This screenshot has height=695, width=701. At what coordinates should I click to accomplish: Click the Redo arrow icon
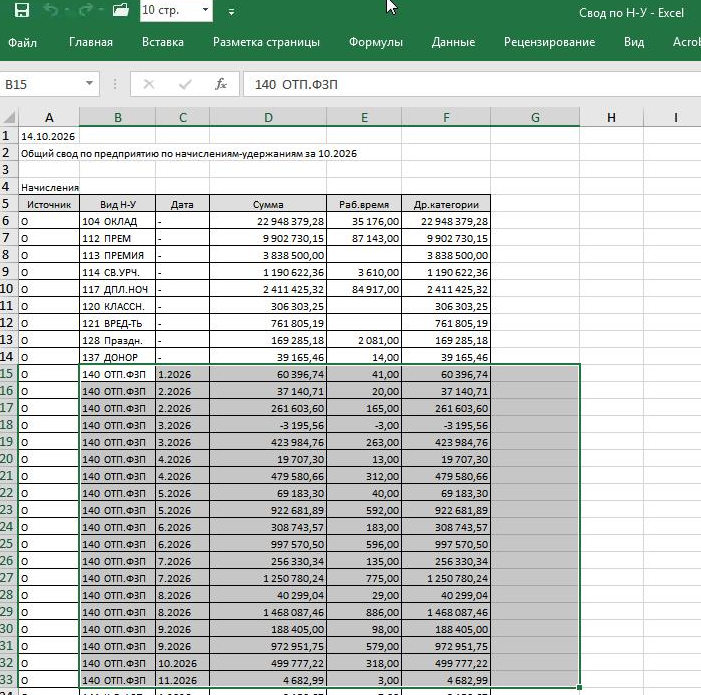pos(85,10)
